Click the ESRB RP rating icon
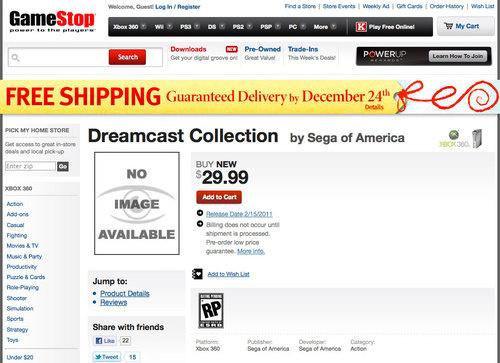Image resolution: width=500 pixels, height=363 pixels. pyautogui.click(x=211, y=310)
